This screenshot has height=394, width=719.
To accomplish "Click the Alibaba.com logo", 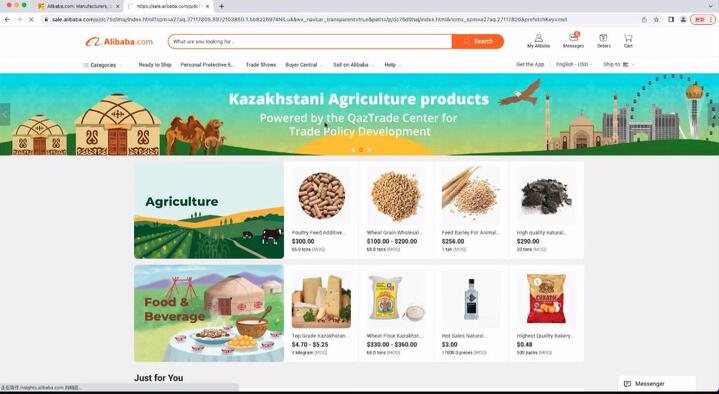I will [x=119, y=42].
